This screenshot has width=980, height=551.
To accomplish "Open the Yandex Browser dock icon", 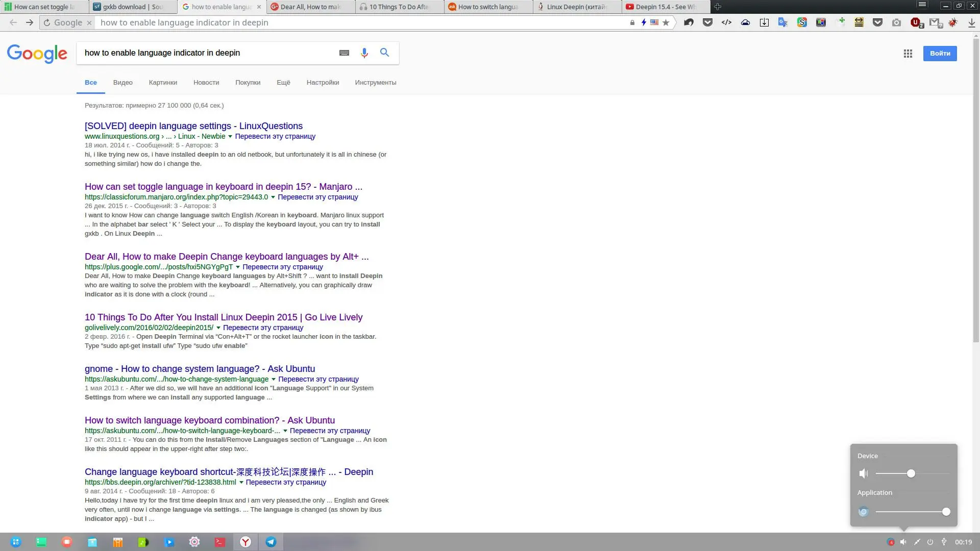I will click(x=246, y=542).
